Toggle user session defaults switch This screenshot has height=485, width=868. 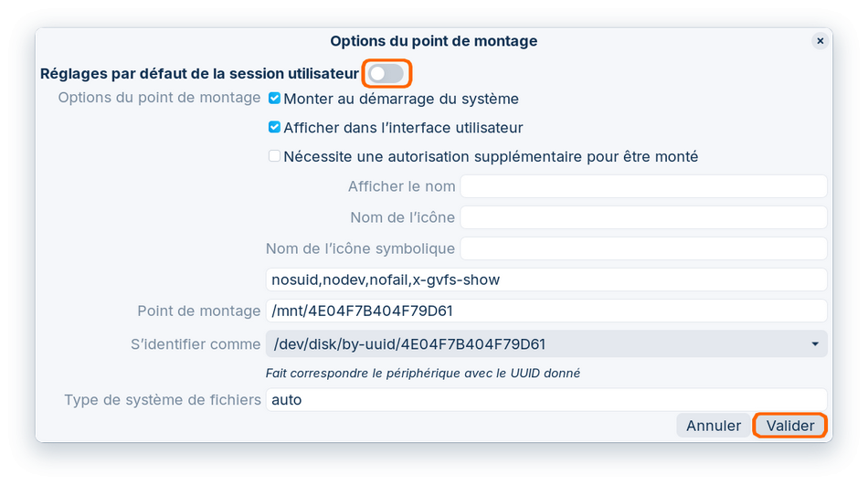386,73
